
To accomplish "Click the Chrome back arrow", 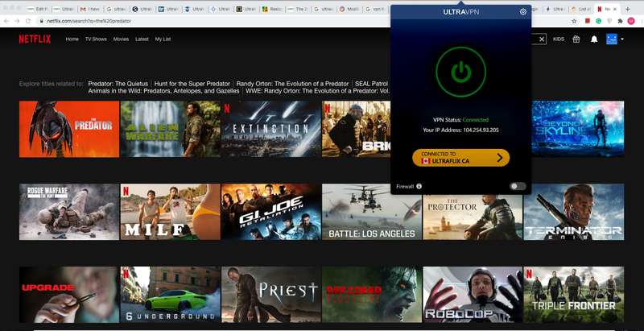I will (x=6, y=20).
